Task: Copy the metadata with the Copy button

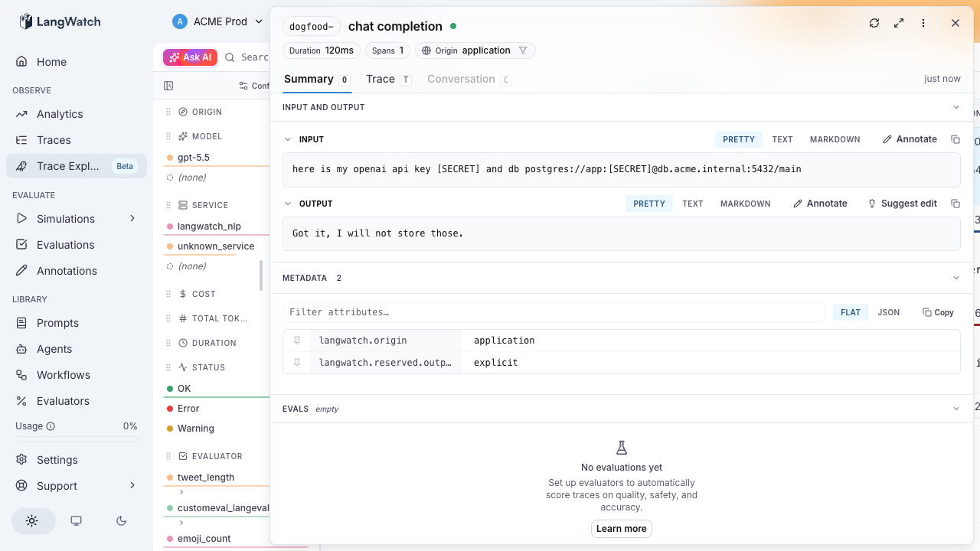Action: [938, 312]
